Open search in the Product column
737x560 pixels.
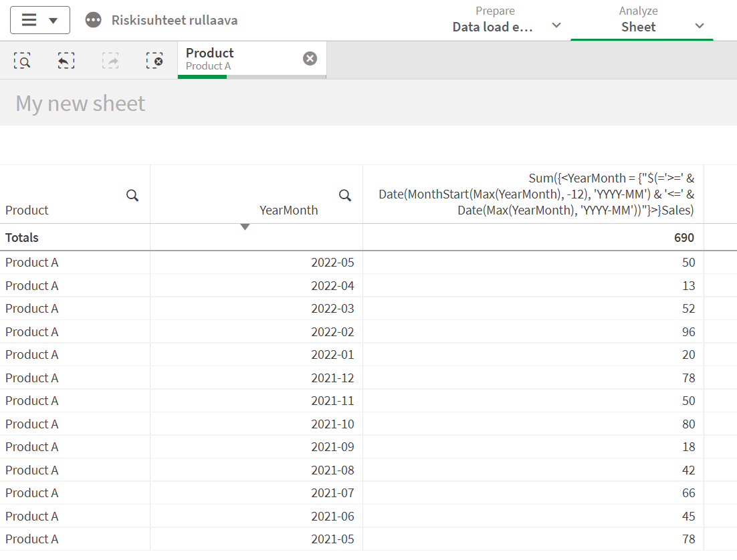tap(132, 195)
